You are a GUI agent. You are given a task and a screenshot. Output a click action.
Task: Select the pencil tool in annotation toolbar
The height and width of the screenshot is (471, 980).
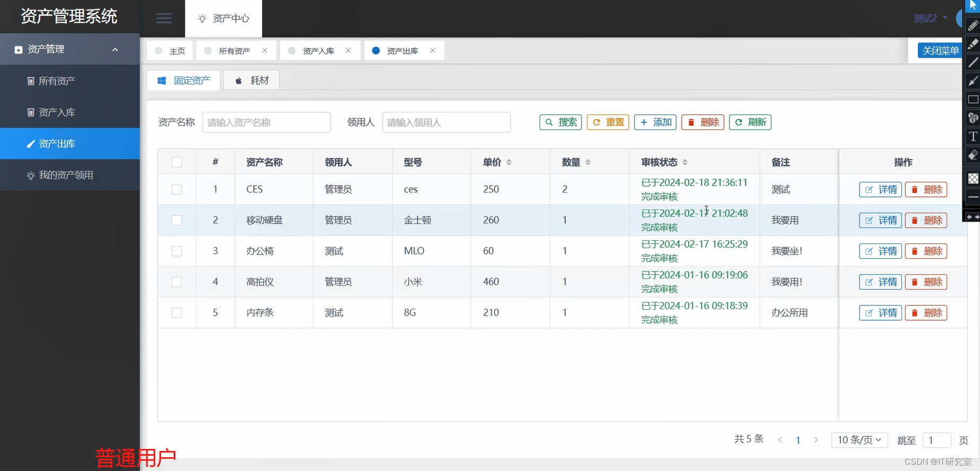(973, 25)
